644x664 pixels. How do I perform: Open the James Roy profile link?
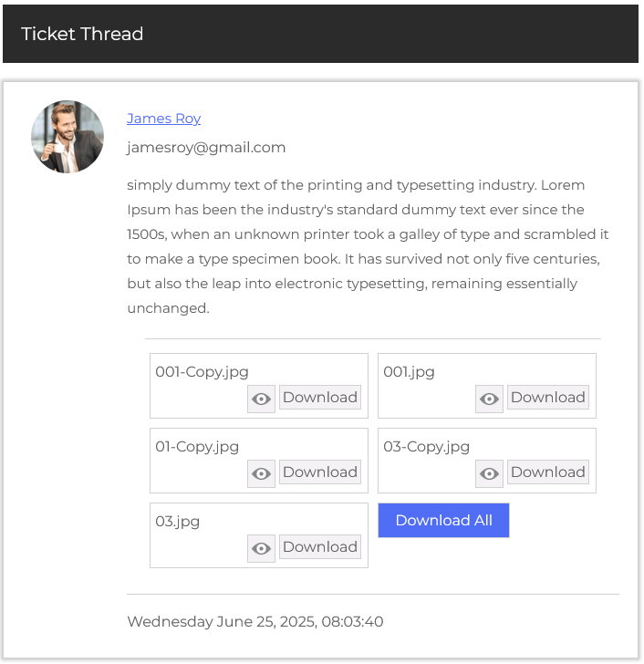click(x=164, y=119)
